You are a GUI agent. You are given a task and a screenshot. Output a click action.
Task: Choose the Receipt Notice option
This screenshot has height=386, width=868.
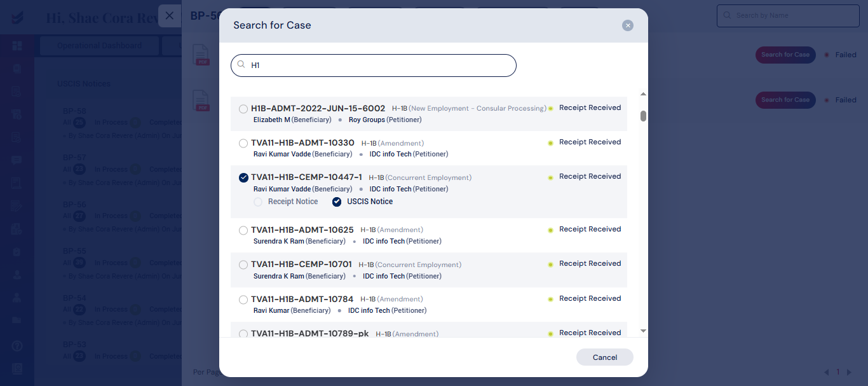(258, 202)
